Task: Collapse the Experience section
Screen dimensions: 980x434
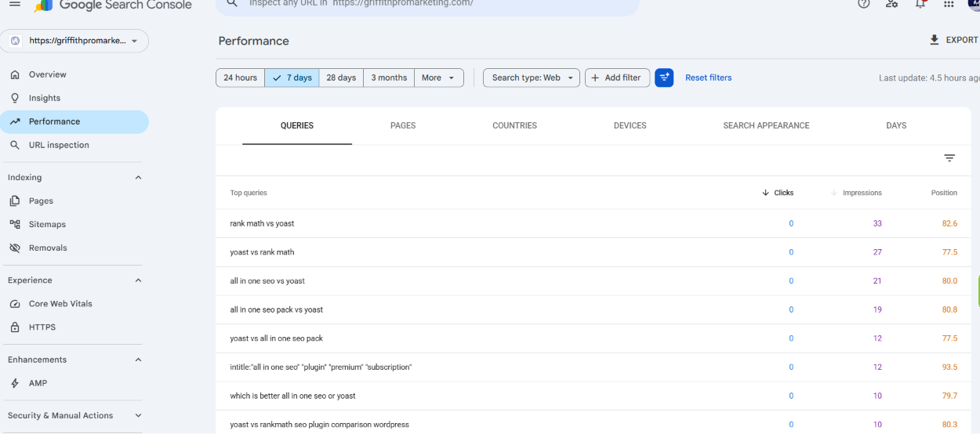Action: 139,280
